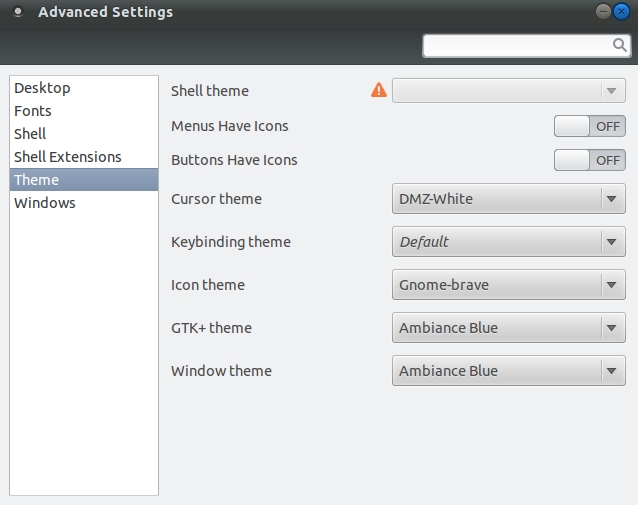638x505 pixels.
Task: Click inside the search text field
Action: click(x=518, y=46)
